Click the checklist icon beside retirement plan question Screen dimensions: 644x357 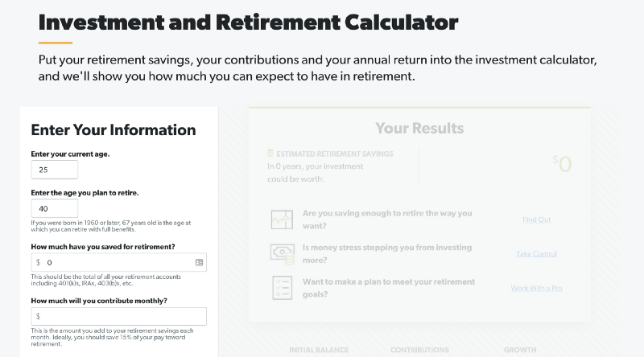click(x=283, y=288)
